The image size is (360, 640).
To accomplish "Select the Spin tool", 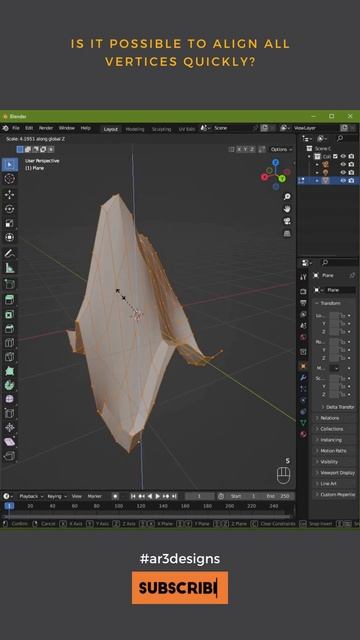I will coord(9,385).
